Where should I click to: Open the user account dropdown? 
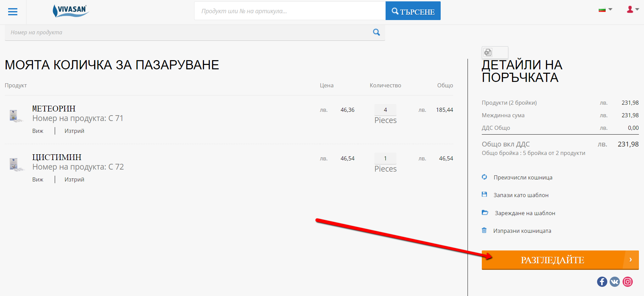coord(632,10)
